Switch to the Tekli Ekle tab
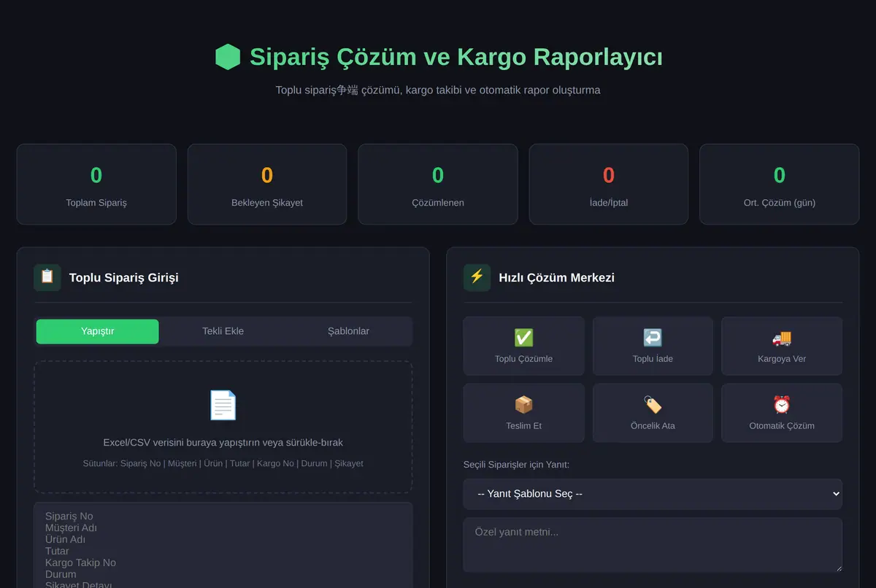This screenshot has width=876, height=588. pyautogui.click(x=223, y=331)
